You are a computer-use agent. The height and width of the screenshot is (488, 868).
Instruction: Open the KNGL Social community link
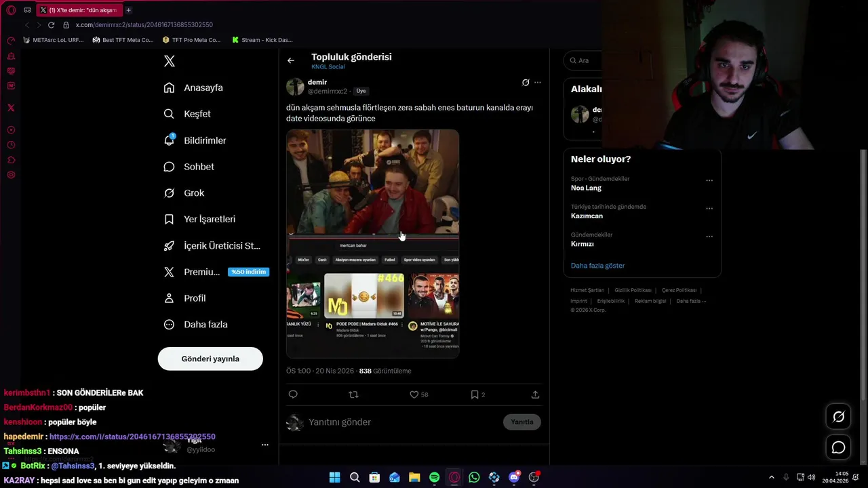tap(328, 67)
